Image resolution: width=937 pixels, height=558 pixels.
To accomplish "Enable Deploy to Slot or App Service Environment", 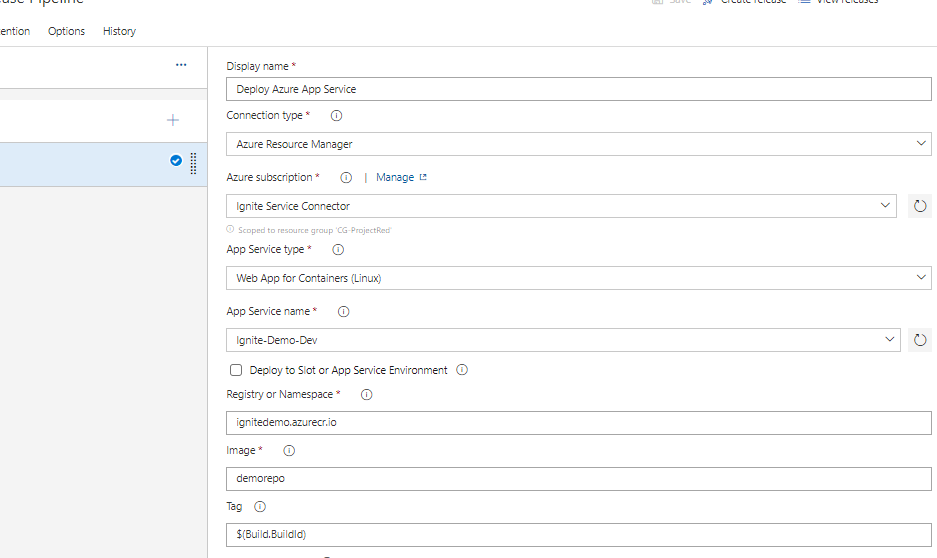I will pyautogui.click(x=236, y=370).
